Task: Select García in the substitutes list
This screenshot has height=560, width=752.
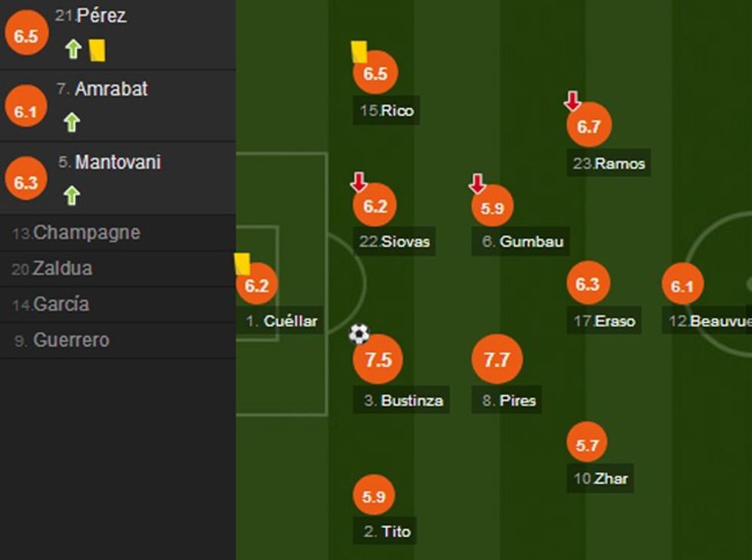Action: 61,305
